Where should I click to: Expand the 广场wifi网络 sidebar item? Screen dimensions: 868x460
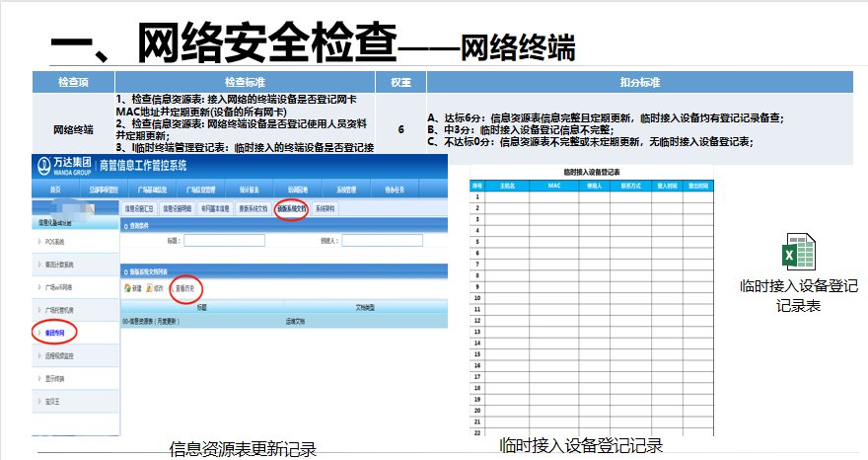coord(75,287)
